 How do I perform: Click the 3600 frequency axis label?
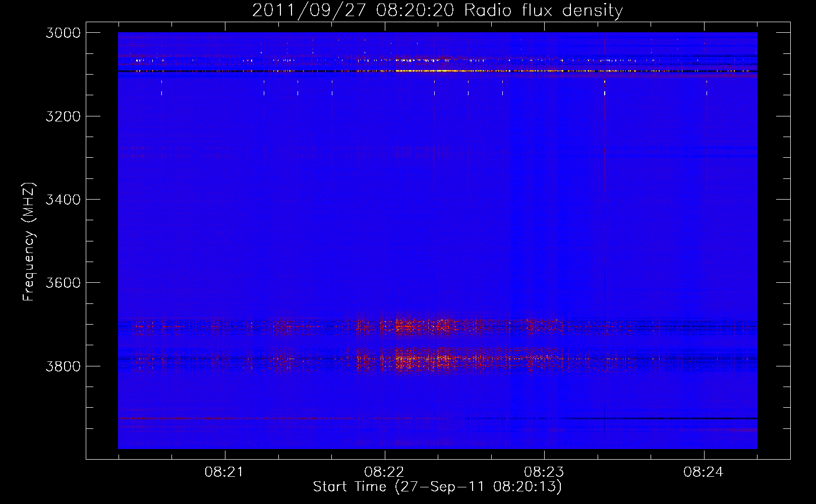pyautogui.click(x=63, y=283)
